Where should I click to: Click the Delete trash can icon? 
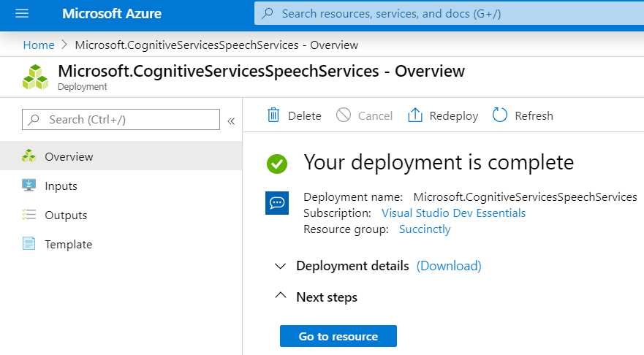tap(273, 115)
